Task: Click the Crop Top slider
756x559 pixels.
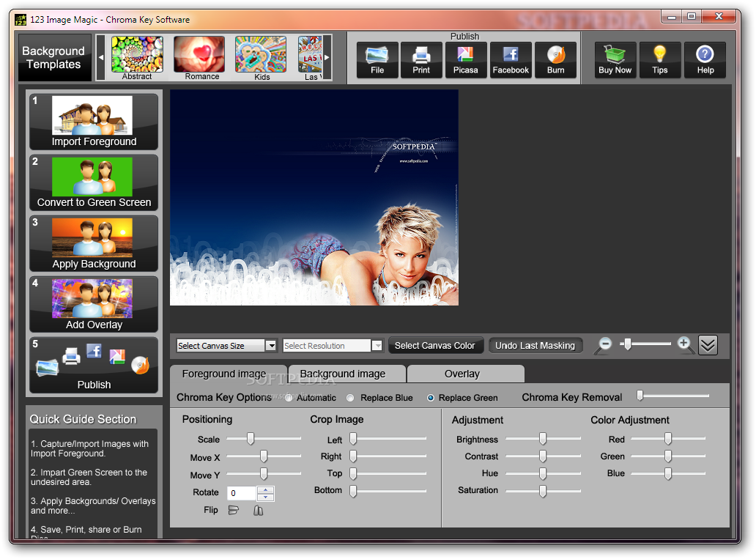Action: [388, 473]
